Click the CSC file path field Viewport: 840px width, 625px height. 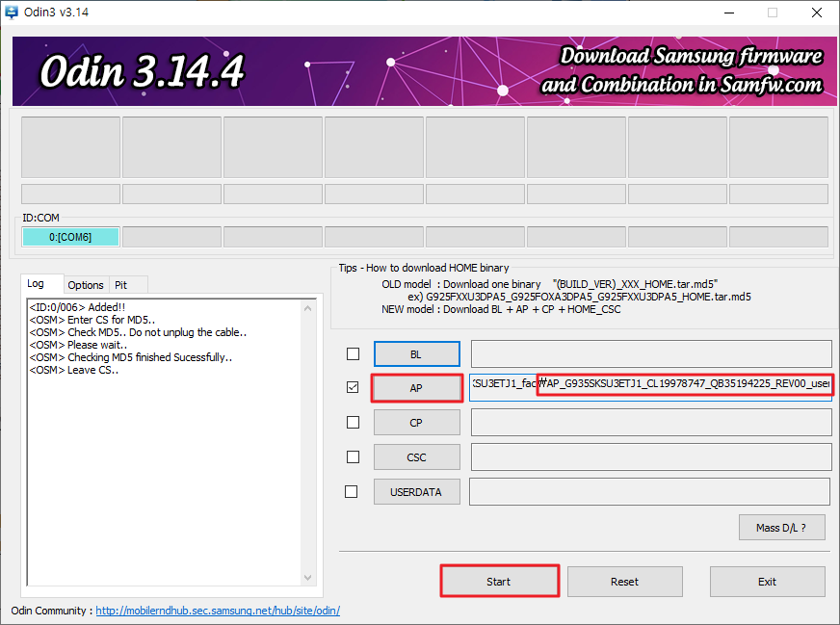click(x=651, y=456)
